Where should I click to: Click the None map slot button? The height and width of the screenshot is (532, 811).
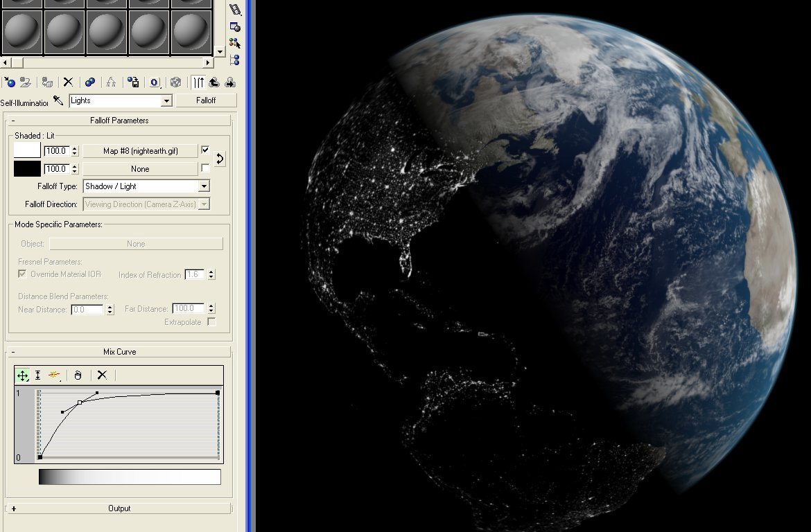(140, 169)
